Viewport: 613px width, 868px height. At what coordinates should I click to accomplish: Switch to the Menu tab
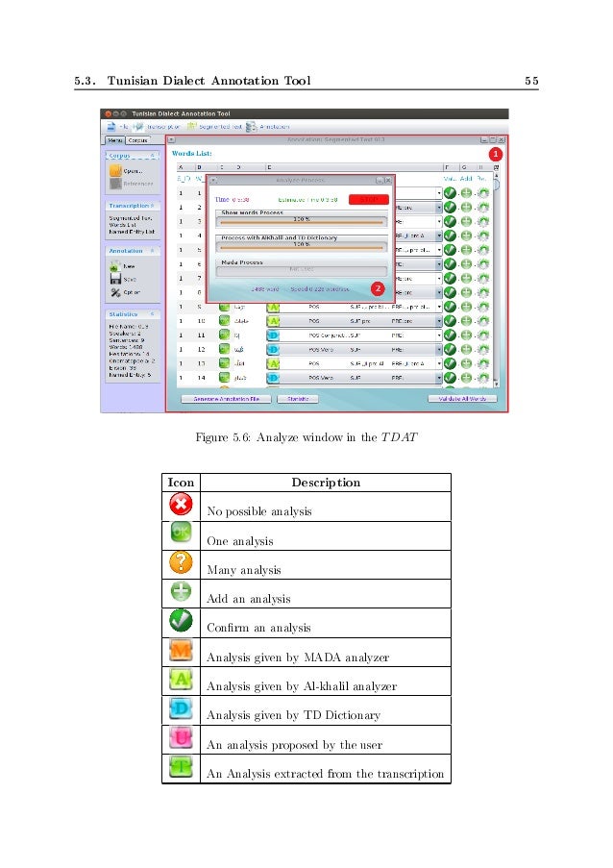point(114,140)
